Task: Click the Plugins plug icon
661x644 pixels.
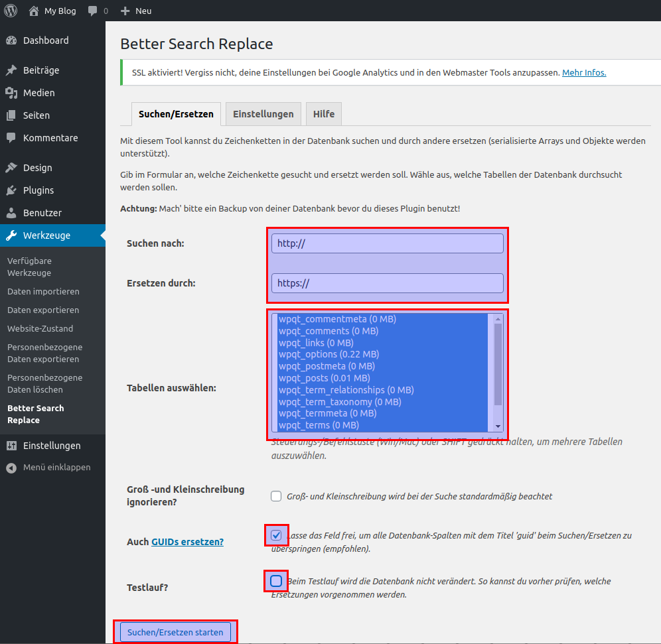Action: coord(11,190)
